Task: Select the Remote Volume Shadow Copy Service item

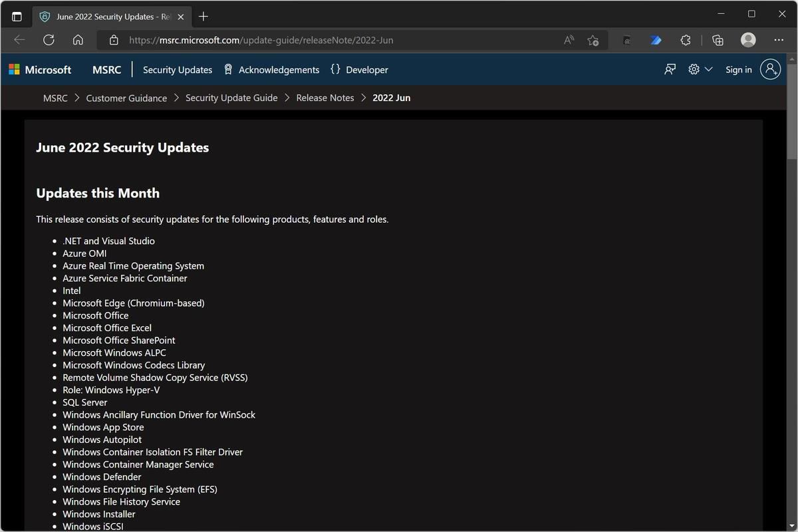Action: tap(155, 378)
